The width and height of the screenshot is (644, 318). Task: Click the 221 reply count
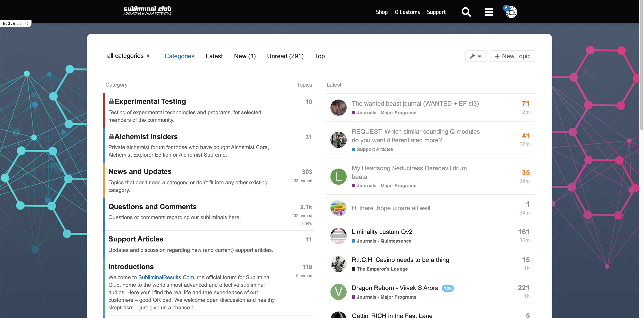point(524,288)
